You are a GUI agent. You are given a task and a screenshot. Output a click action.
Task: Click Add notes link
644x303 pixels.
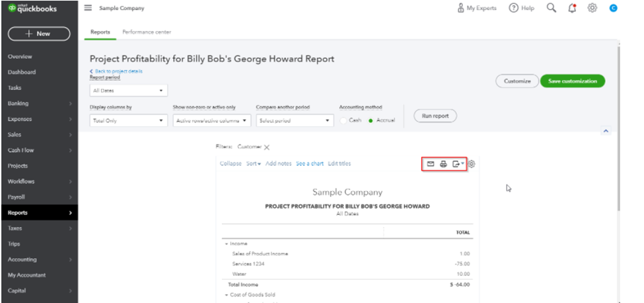click(x=279, y=164)
